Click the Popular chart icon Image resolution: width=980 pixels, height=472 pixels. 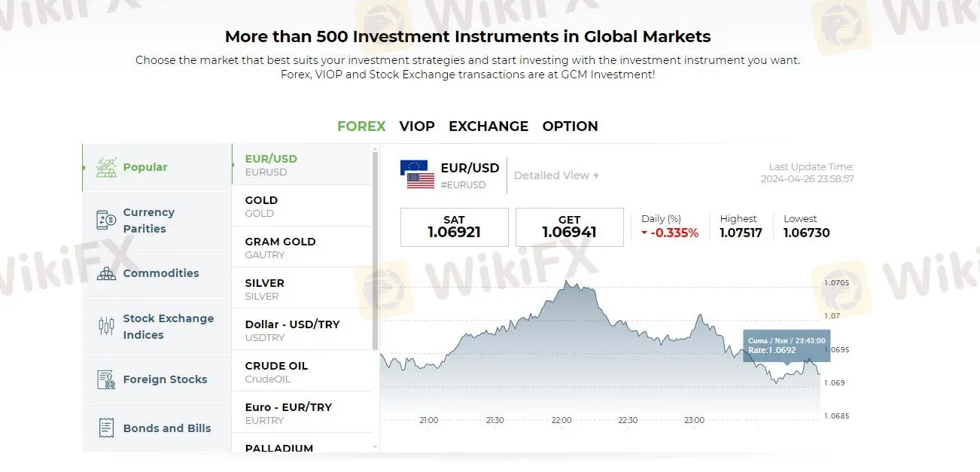tap(106, 167)
